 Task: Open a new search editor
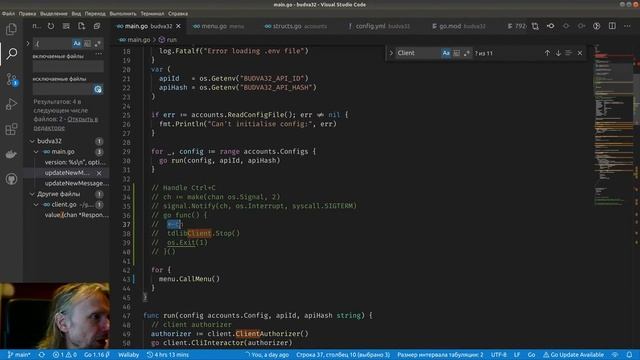(x=82, y=26)
